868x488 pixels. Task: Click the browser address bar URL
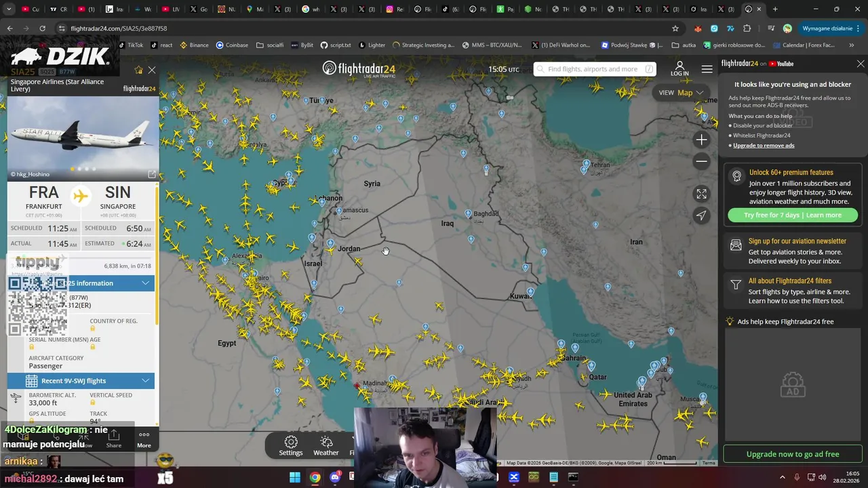tap(119, 28)
